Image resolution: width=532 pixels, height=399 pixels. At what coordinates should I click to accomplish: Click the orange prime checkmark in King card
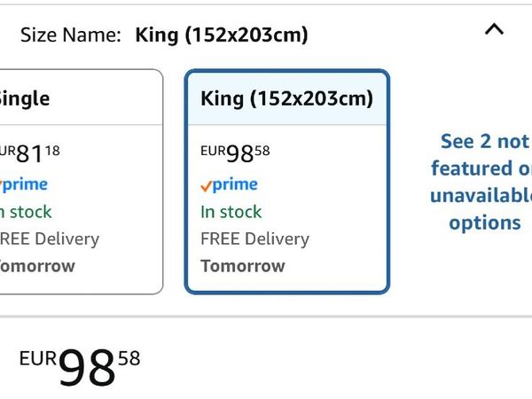point(206,186)
